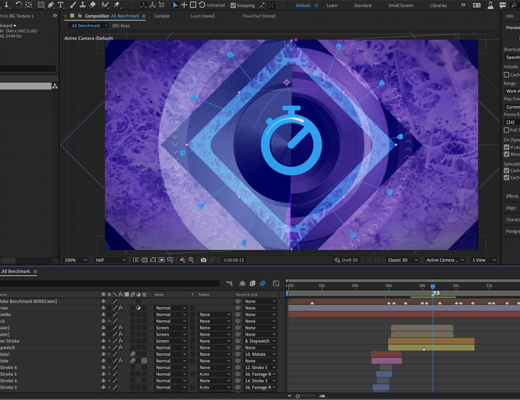
Task: Enable frame blending timeline icon
Action: pos(252,283)
